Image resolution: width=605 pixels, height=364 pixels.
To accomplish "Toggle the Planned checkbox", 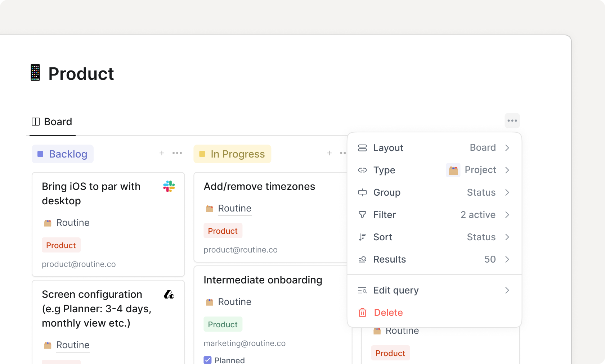I will [x=208, y=360].
